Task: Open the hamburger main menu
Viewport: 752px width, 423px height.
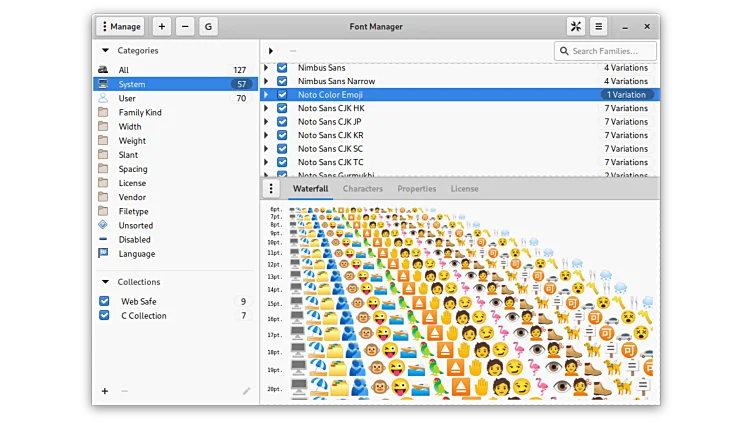Action: pyautogui.click(x=598, y=27)
